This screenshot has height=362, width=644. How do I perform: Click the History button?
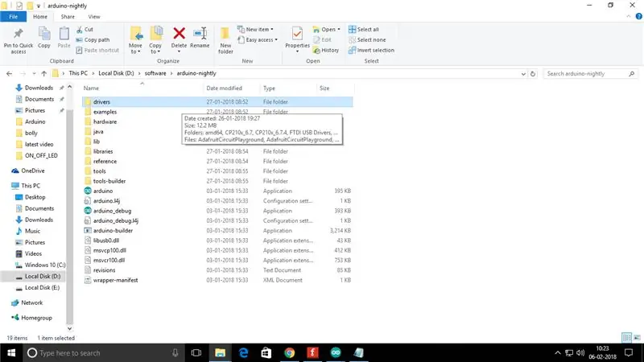tap(326, 50)
